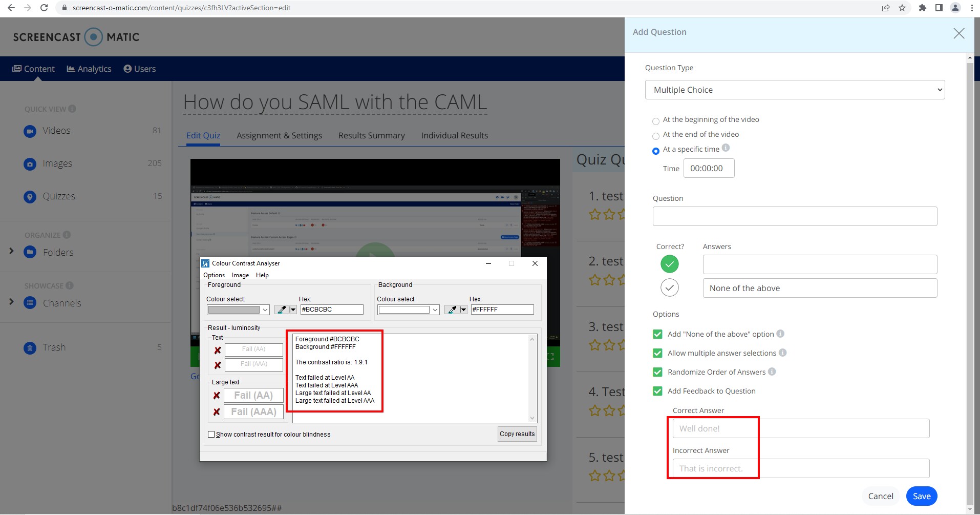Screen dimensions: 980x515
Task: Click the Copy results button
Action: coord(517,434)
